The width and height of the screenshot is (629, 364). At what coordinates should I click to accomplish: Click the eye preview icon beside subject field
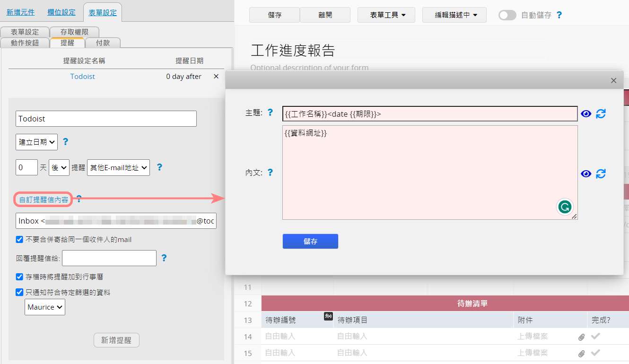pyautogui.click(x=586, y=113)
